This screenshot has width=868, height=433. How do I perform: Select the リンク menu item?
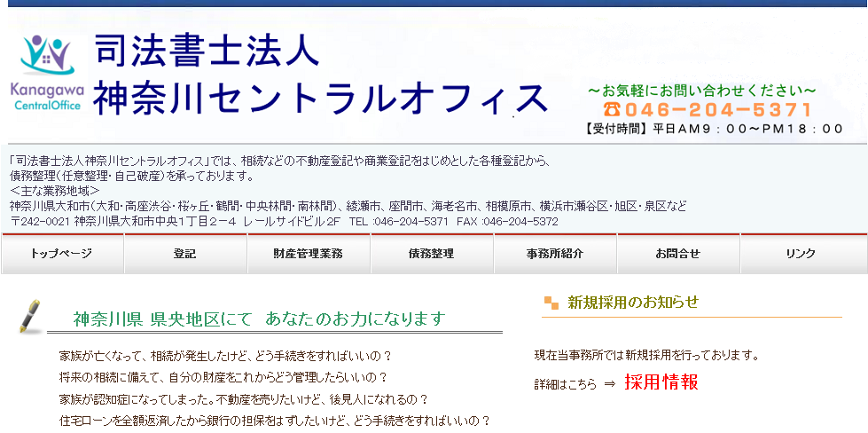coord(801,254)
